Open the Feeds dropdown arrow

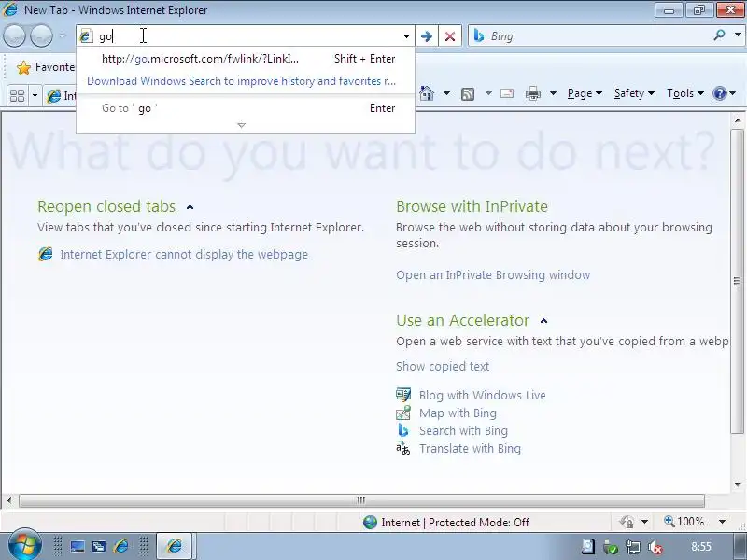[x=488, y=93]
